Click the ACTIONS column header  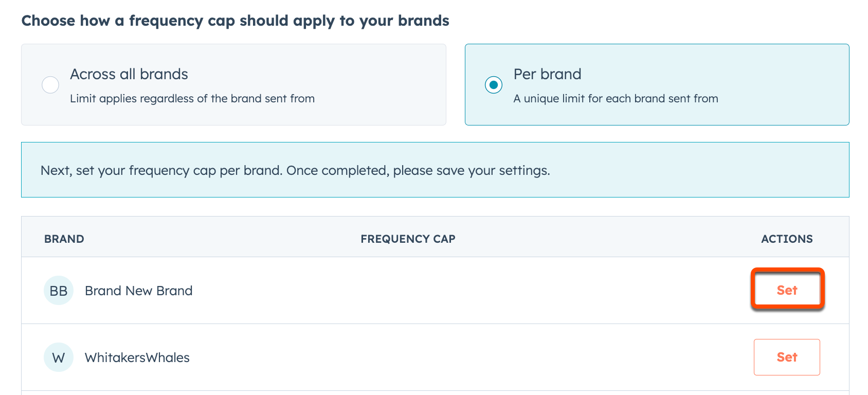[787, 238]
